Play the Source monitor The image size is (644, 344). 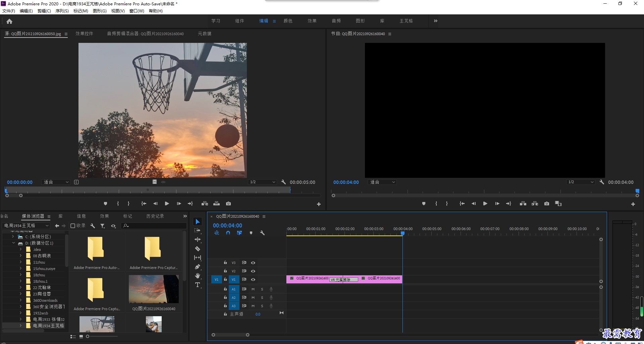pyautogui.click(x=167, y=204)
